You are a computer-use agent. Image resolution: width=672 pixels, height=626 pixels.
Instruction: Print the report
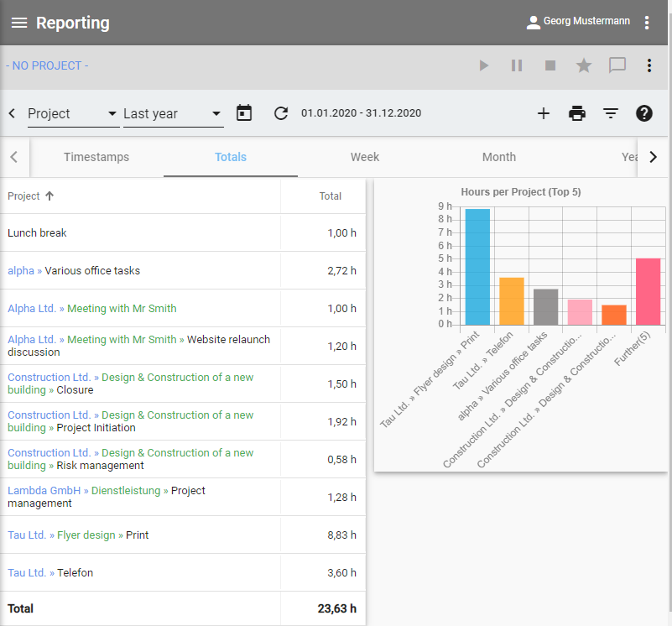577,113
